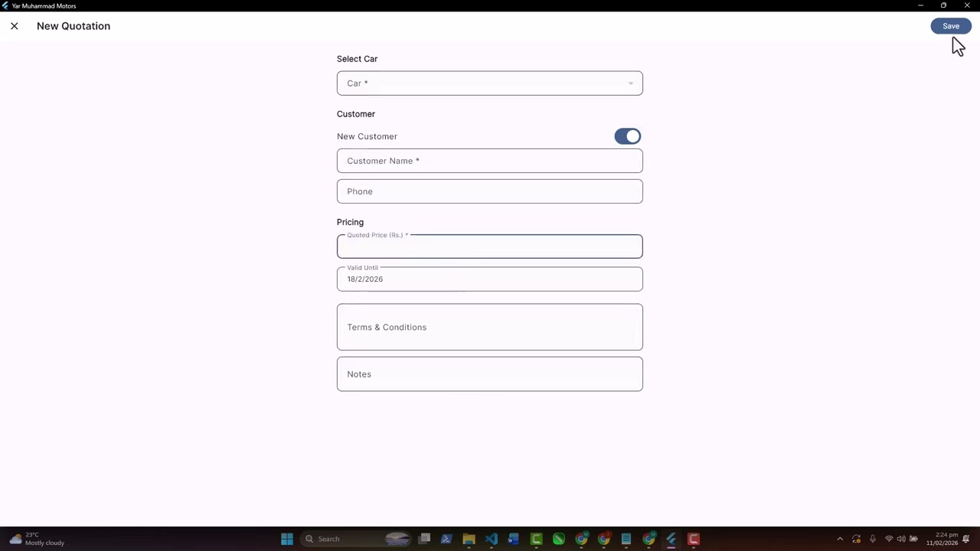Click into the Notes field
980x551 pixels.
(x=490, y=374)
